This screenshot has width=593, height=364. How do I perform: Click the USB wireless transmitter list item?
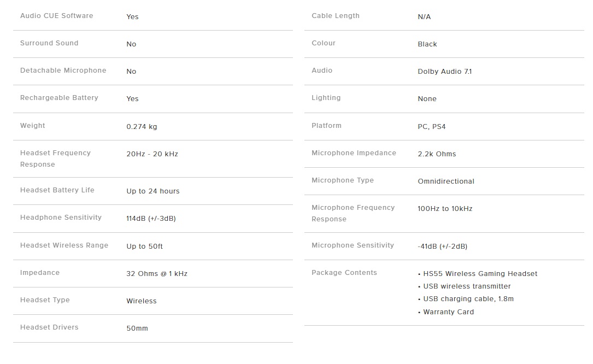click(x=467, y=286)
